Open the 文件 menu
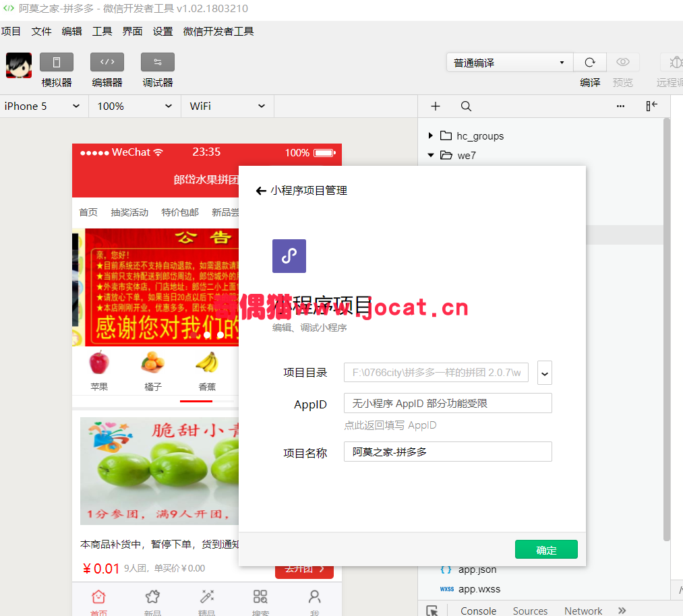 tap(41, 32)
